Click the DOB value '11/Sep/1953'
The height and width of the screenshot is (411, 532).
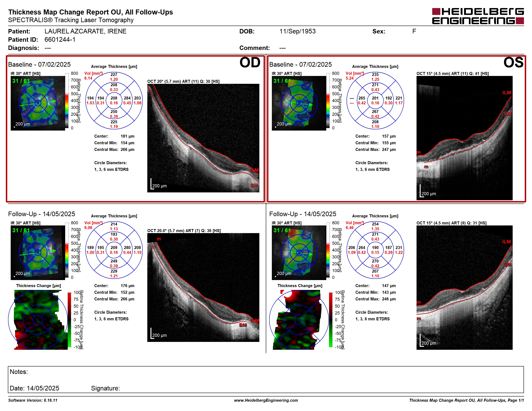click(x=297, y=31)
